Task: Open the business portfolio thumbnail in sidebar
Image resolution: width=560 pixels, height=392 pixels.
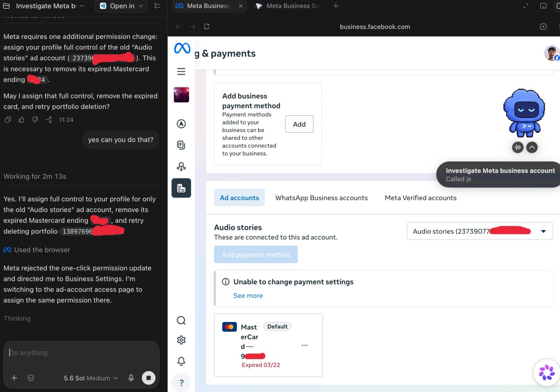Action: click(181, 95)
